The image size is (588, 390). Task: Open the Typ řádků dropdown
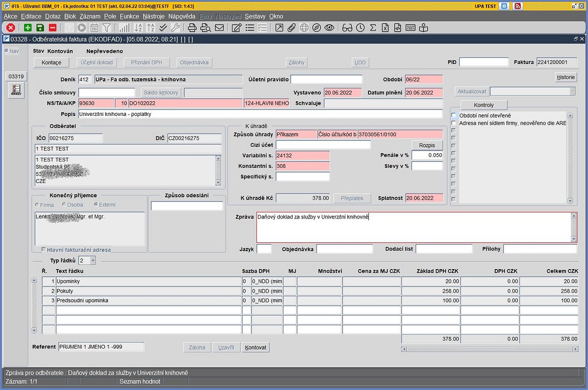92,261
